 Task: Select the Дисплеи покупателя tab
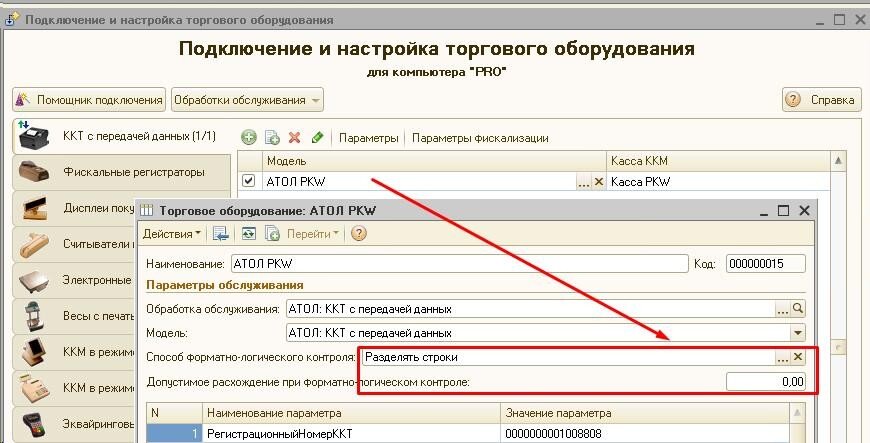coord(74,208)
